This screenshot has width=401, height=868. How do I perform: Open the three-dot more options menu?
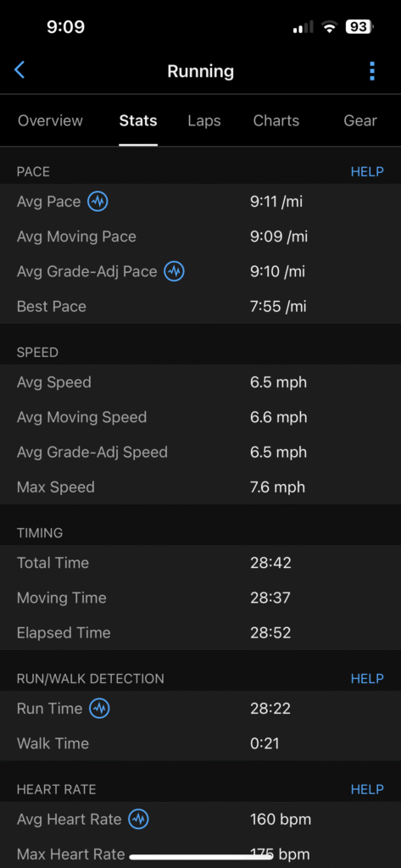pos(372,71)
